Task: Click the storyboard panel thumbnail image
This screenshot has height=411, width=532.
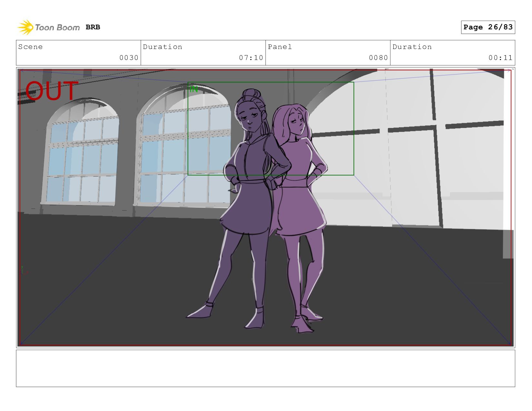Action: point(265,208)
